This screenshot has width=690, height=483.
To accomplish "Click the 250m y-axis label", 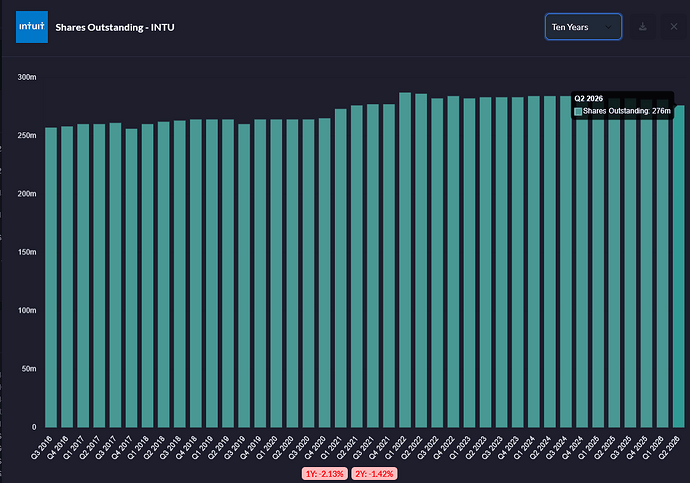I will tap(27, 135).
